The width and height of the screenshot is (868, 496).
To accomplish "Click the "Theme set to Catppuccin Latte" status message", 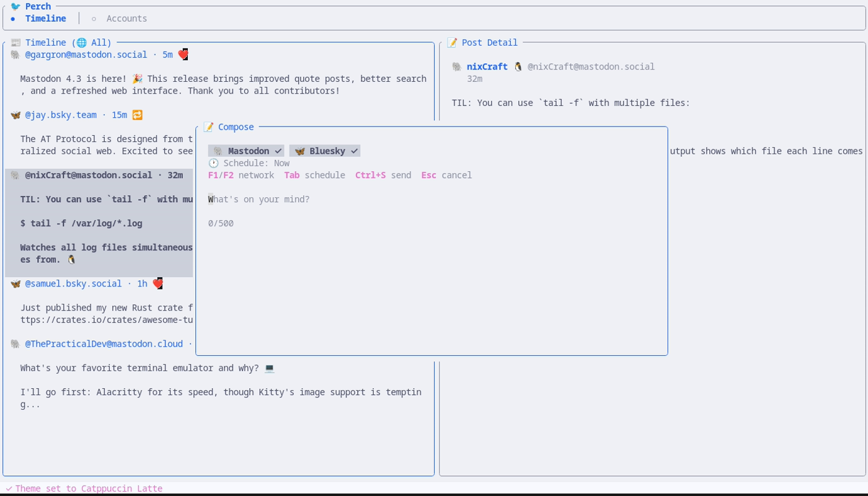I will pos(89,489).
